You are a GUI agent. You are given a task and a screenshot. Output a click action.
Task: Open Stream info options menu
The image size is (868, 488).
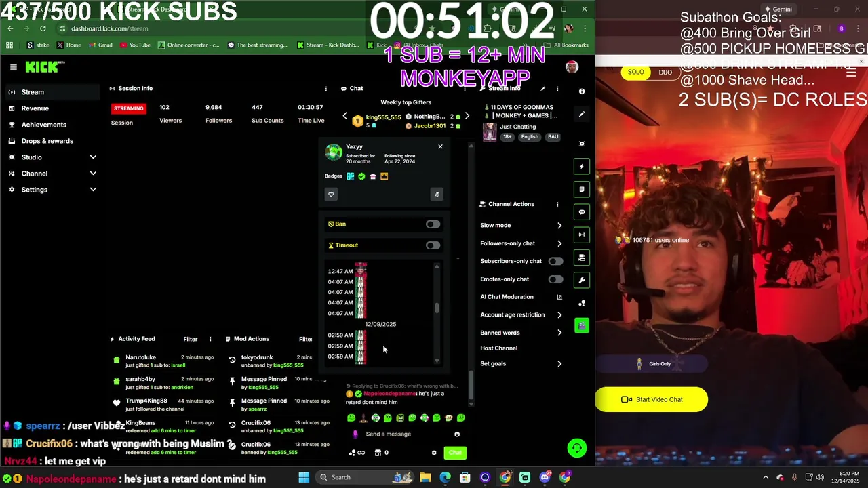coord(557,89)
